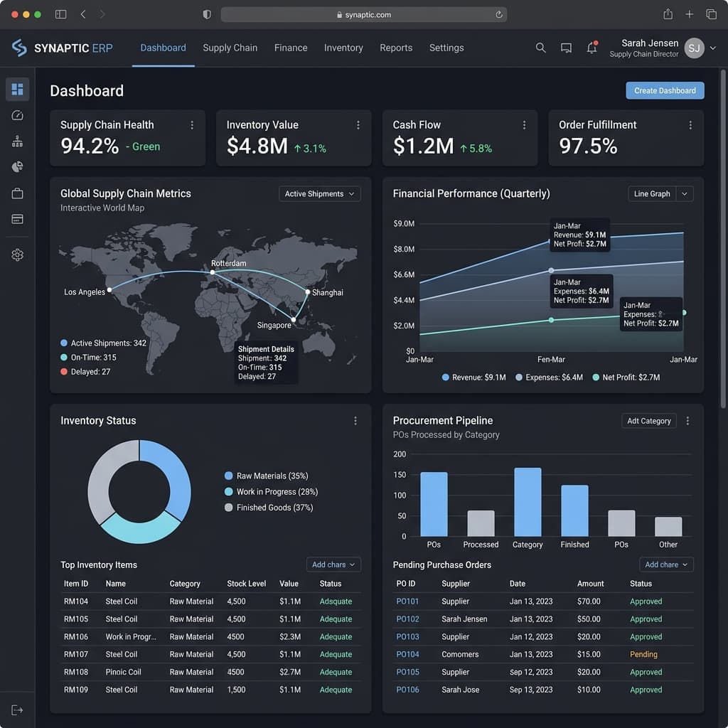Open Cash Flow card options menu

tap(524, 125)
